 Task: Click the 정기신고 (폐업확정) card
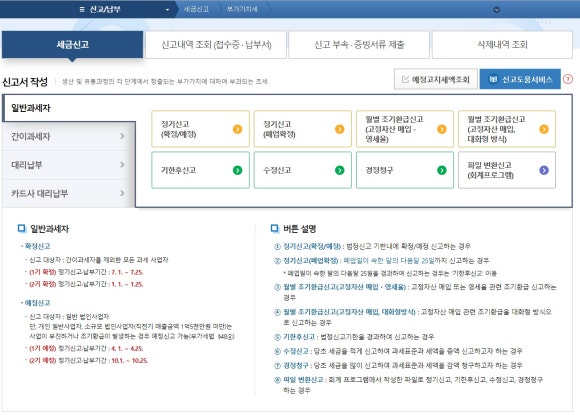[x=303, y=129]
